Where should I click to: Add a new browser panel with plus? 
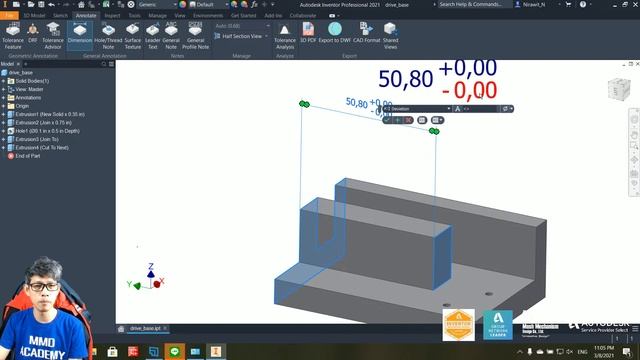(25, 64)
